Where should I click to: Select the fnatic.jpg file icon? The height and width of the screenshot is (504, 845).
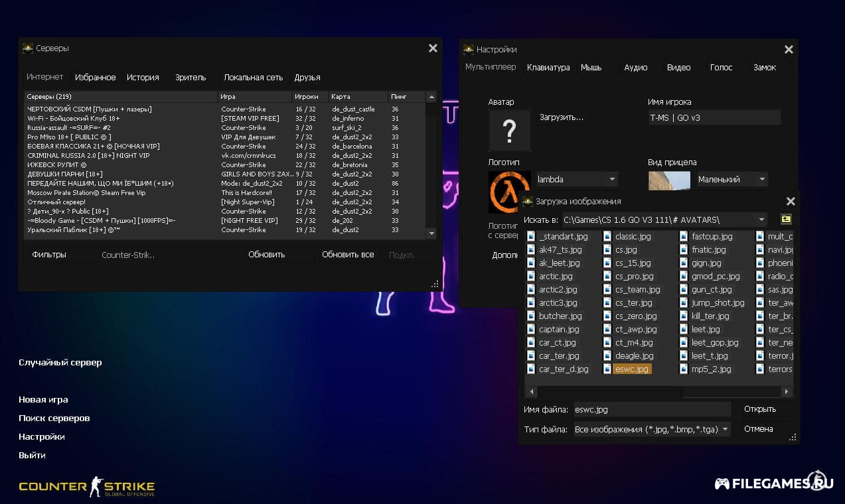pyautogui.click(x=684, y=249)
